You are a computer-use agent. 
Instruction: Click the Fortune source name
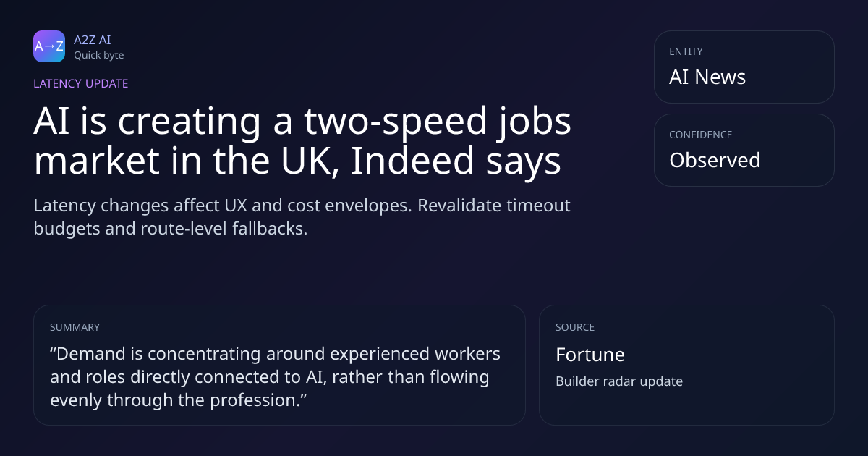click(x=590, y=355)
